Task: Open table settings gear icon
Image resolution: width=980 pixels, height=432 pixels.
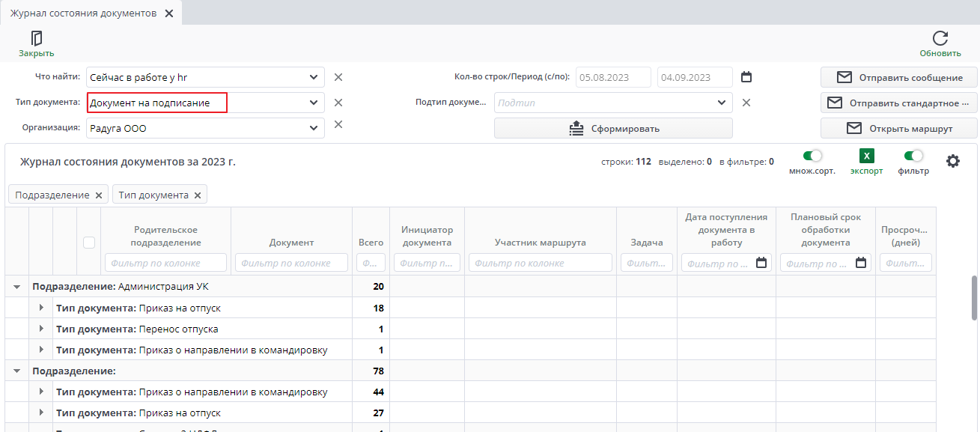Action: click(x=953, y=161)
